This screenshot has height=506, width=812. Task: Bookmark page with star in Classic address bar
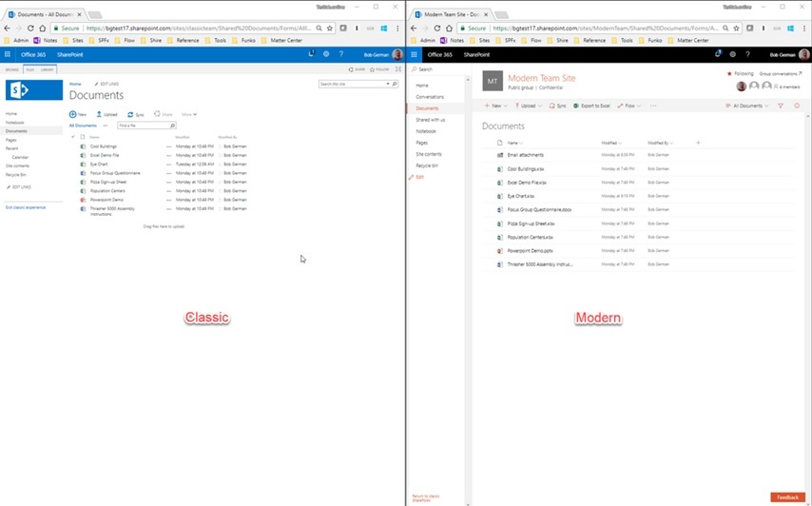(330, 29)
